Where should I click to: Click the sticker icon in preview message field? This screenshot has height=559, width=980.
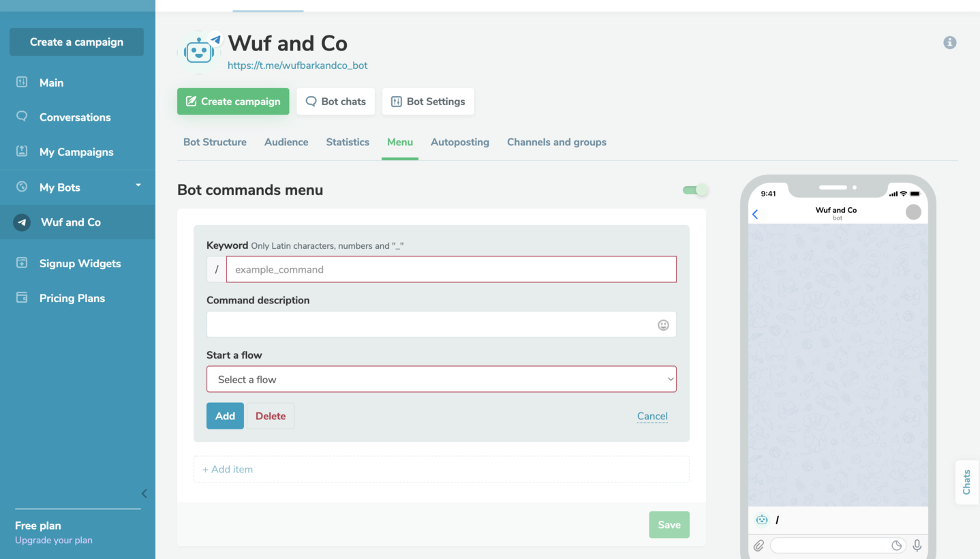tap(897, 545)
